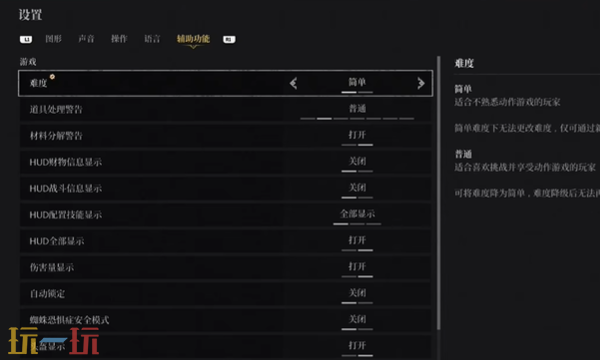Click the 普通 heading in description panel

click(463, 154)
